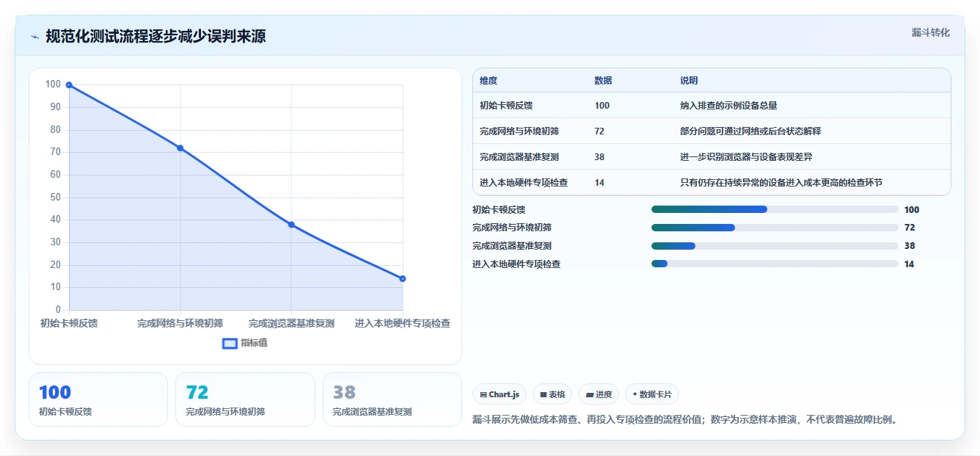Image resolution: width=980 pixels, height=456 pixels.
Task: Click the chart data point at value 14
Action: coord(403,278)
